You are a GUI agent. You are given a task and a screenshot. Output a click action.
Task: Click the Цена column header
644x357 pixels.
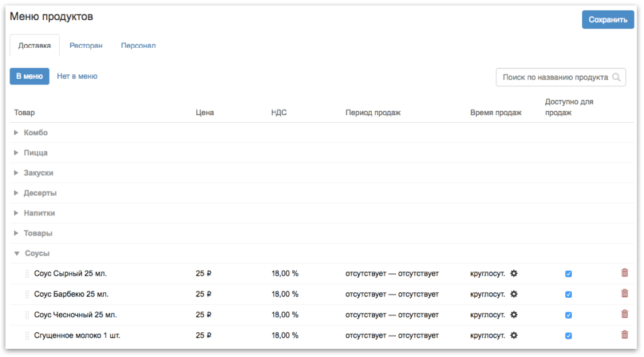[204, 112]
